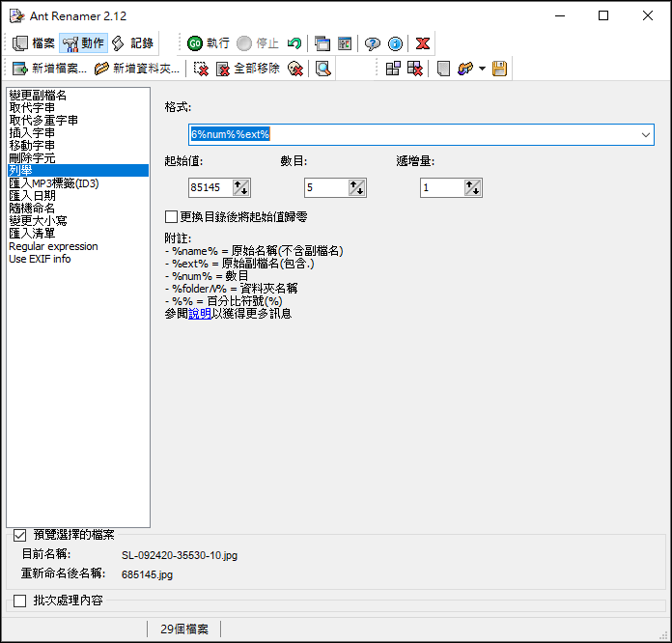Click the 遞增量 spinner arrows

(x=473, y=187)
